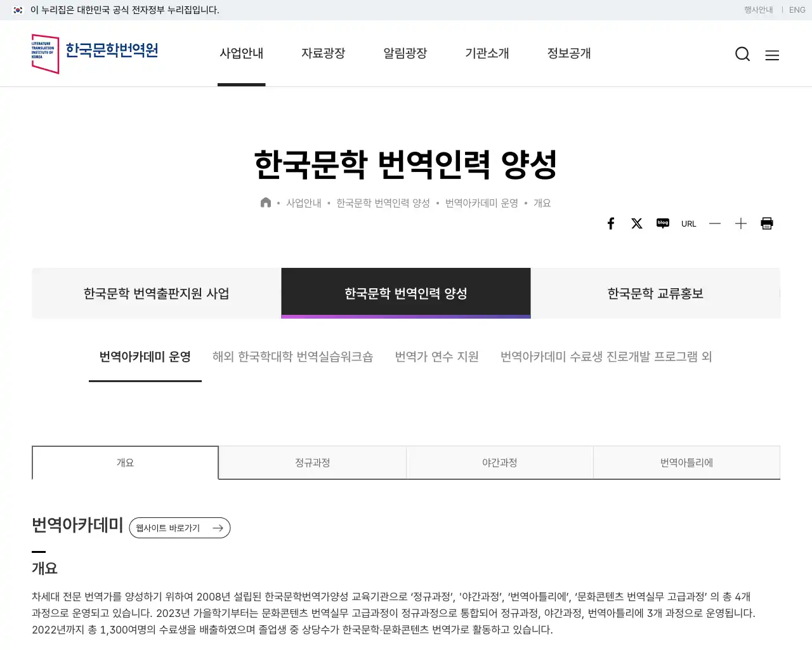Open 한국문학 번역출판지원 사업 section
This screenshot has height=650, width=812.
[x=156, y=293]
